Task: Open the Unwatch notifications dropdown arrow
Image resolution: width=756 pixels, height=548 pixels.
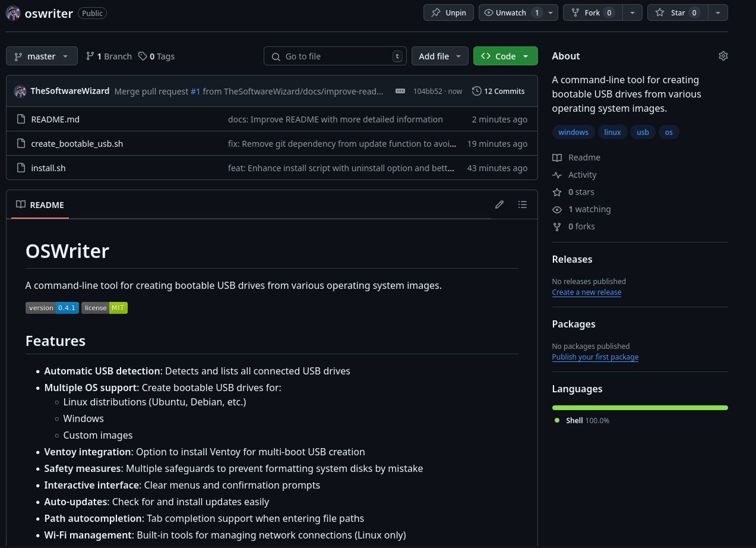Action: click(x=551, y=12)
